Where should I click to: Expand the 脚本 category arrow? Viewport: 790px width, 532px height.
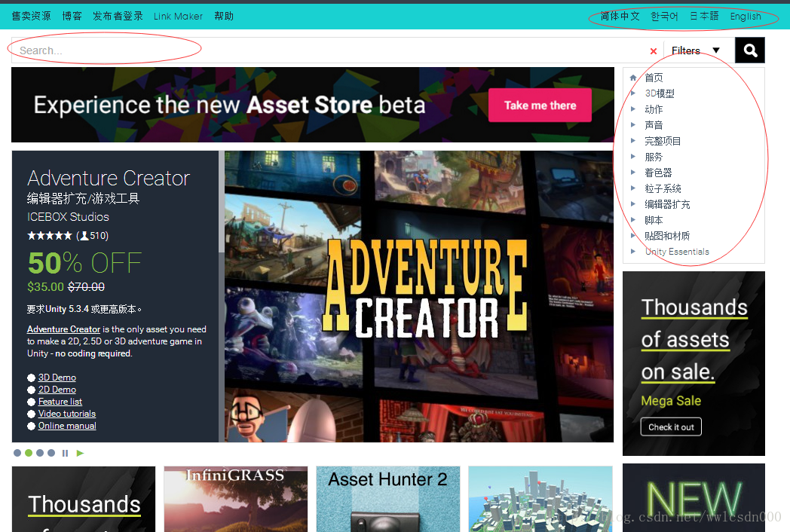[633, 219]
